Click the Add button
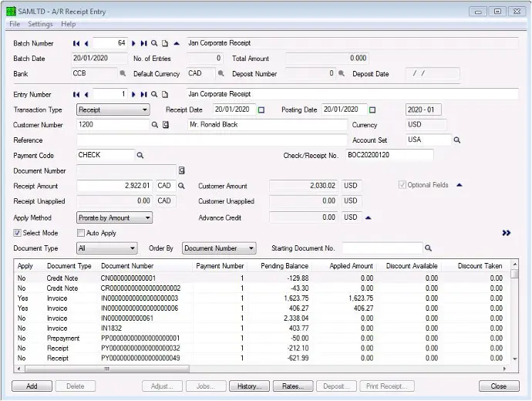This screenshot has height=401, width=532. point(32,386)
